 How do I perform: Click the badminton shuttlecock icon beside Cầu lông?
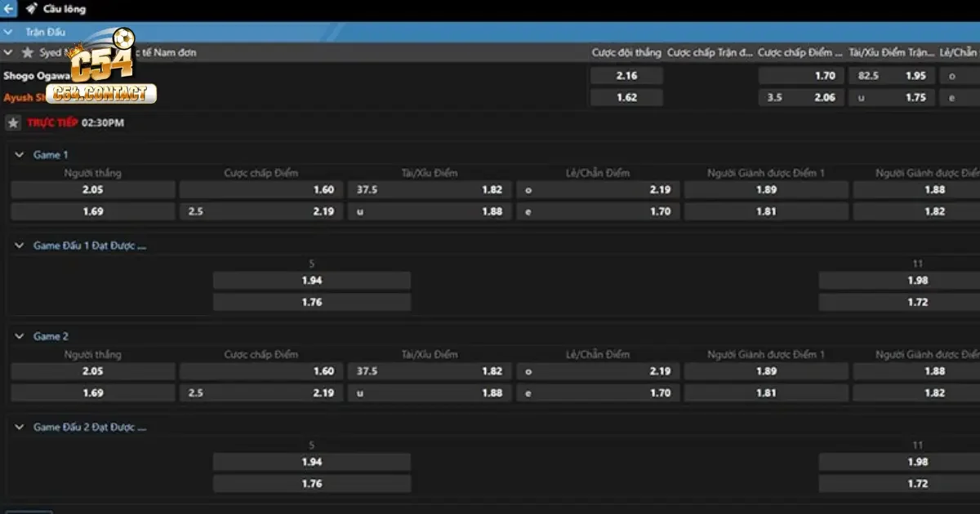pos(31,9)
